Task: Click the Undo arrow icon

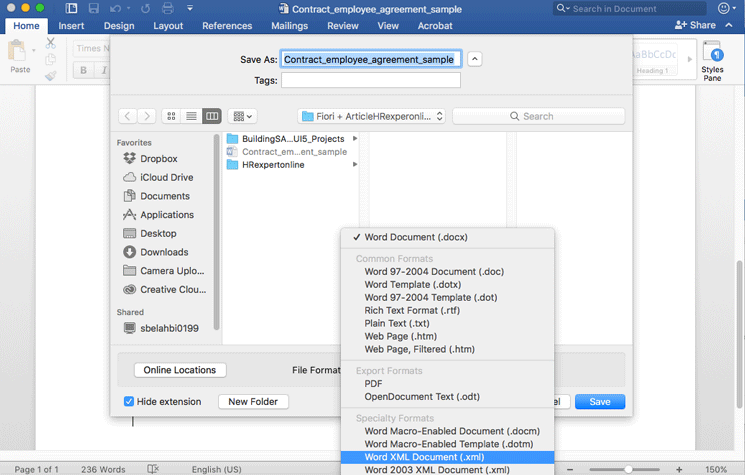Action: click(115, 8)
